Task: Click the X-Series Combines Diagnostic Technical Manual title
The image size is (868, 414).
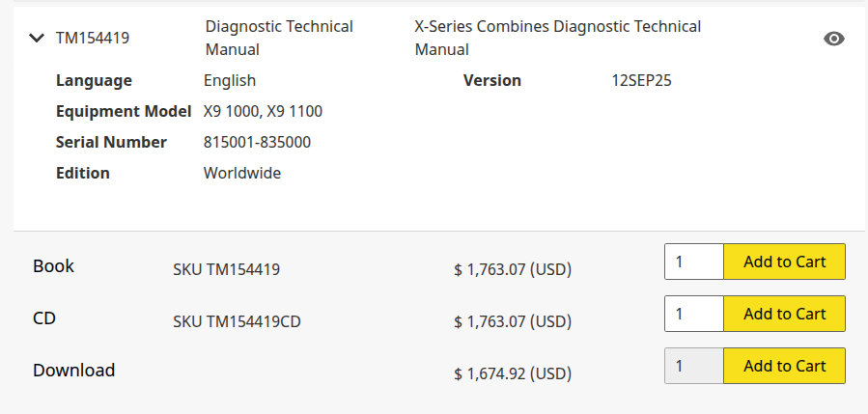Action: [x=557, y=39]
